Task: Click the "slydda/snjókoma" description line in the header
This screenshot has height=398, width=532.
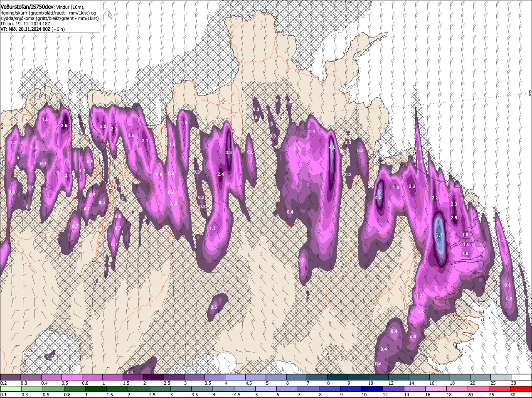Action: coord(49,18)
